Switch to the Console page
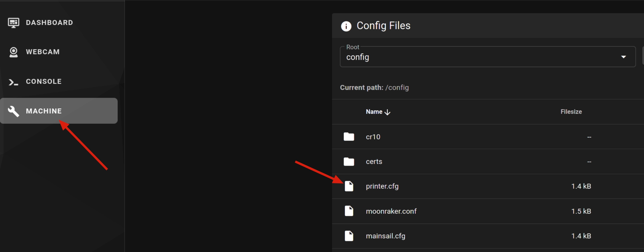This screenshot has height=252, width=644. (x=44, y=82)
